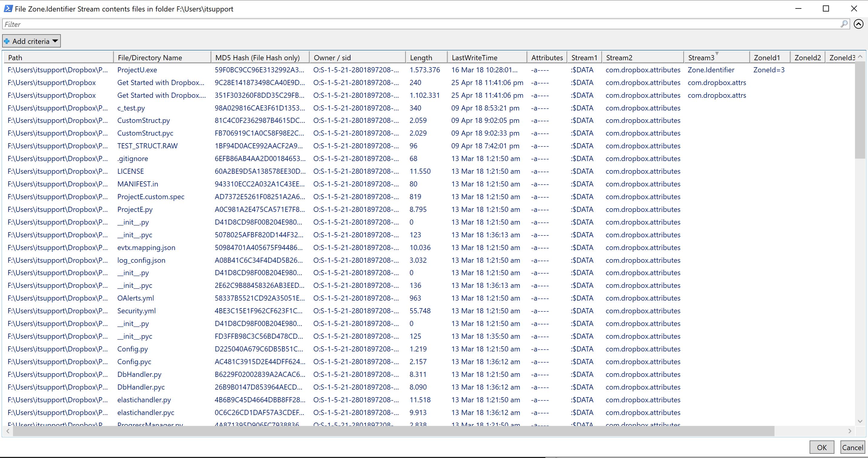
Task: Click horizontal scrollbar right arrow
Action: 850,431
